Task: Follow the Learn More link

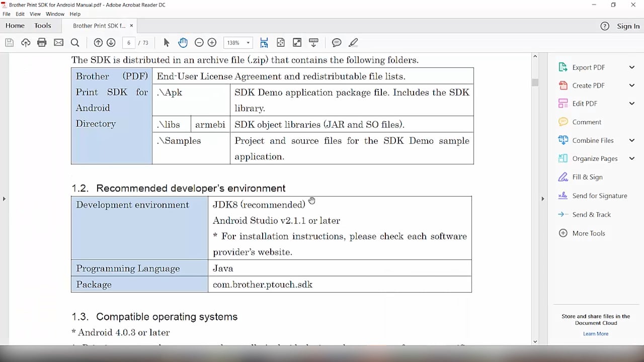Action: [596, 334]
